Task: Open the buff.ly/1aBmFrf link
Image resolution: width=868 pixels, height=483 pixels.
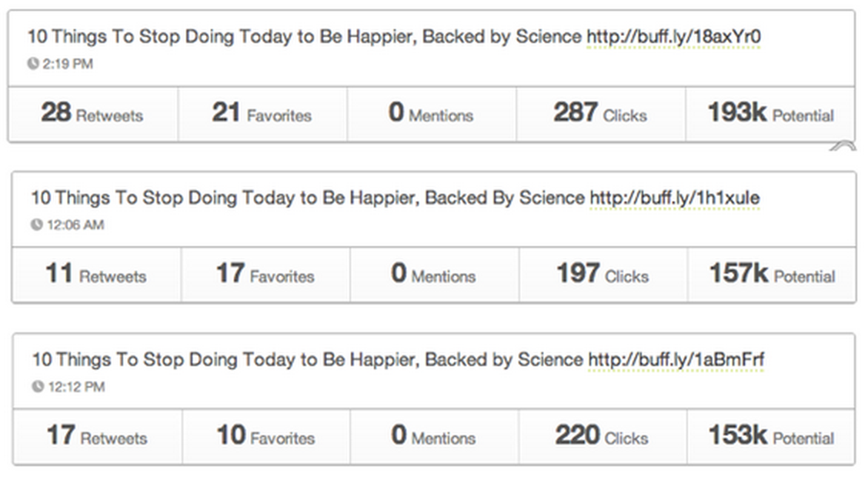Action: click(676, 360)
